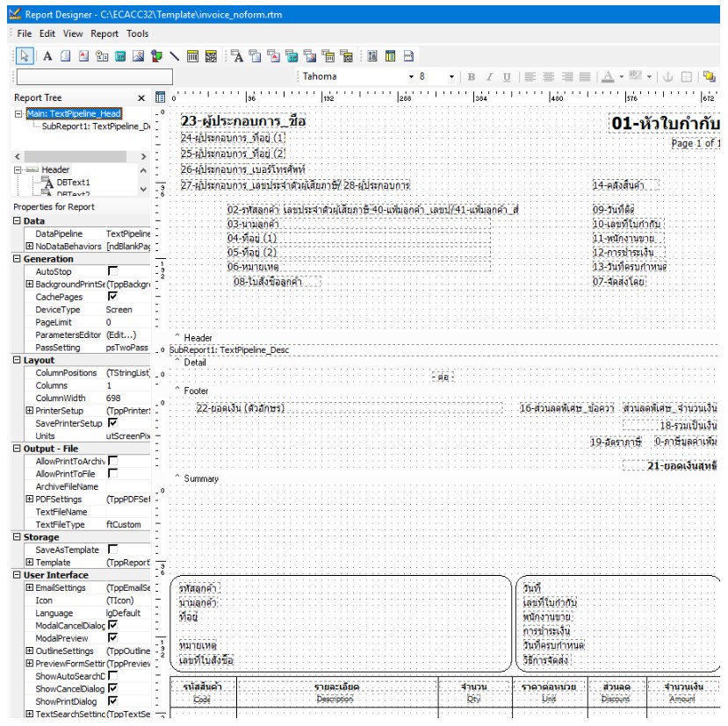Click the anchors toolbar icon
Viewport: 728px width, 726px height.
coord(668,76)
